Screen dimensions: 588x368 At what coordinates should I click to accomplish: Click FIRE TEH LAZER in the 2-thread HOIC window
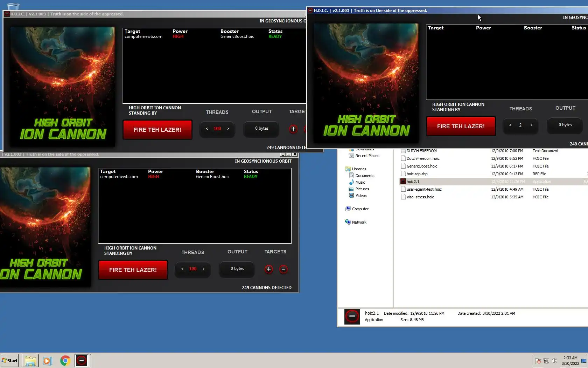461,126
